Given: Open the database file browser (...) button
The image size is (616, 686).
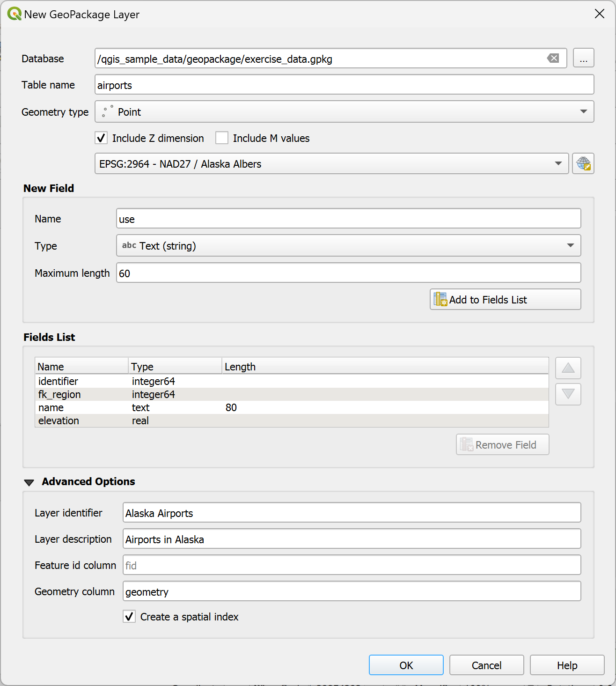Looking at the screenshot, I should 583,59.
